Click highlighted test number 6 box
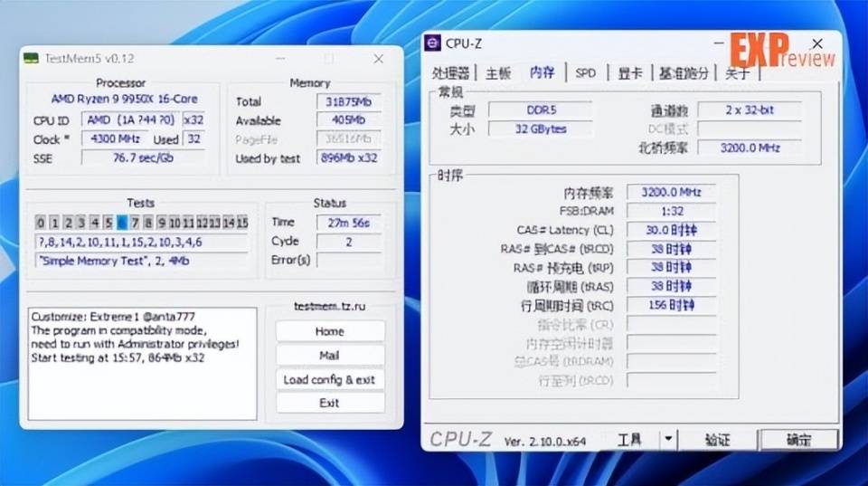This screenshot has height=486, width=868. 122,223
